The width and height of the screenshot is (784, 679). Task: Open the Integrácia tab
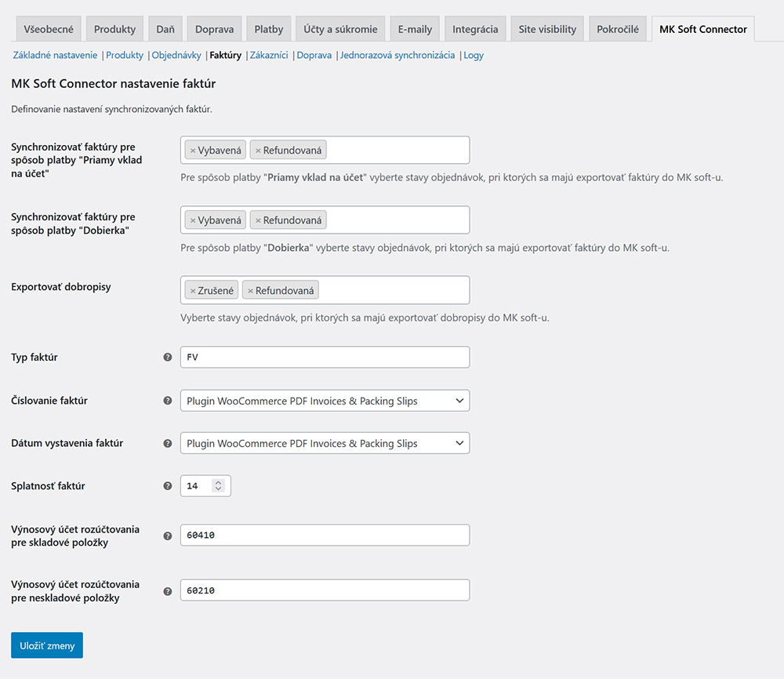click(475, 30)
